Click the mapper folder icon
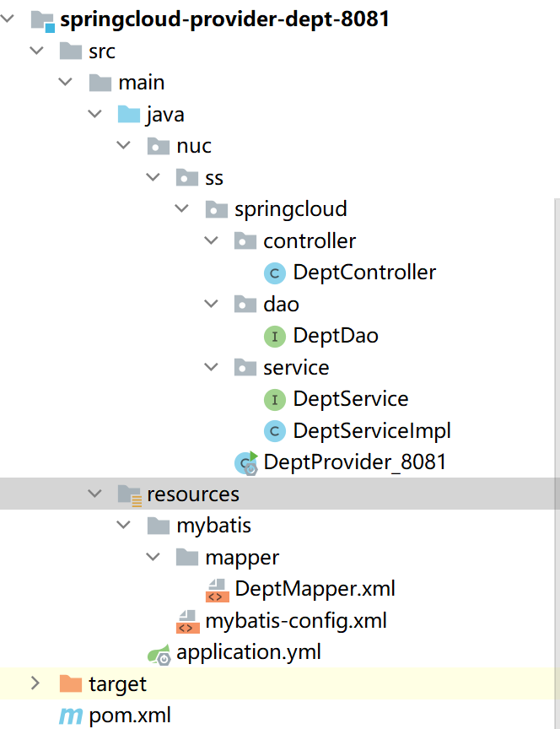Screen dimensions: 560x729 [187, 557]
